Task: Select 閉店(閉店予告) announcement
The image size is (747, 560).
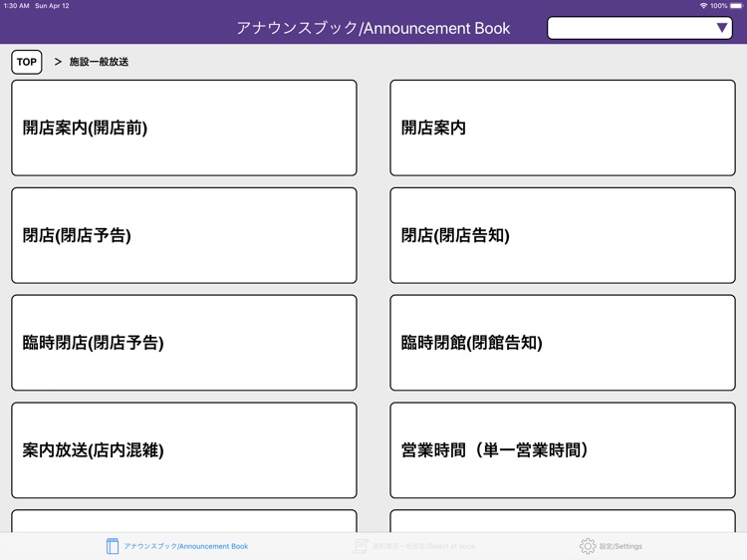Action: (x=184, y=235)
